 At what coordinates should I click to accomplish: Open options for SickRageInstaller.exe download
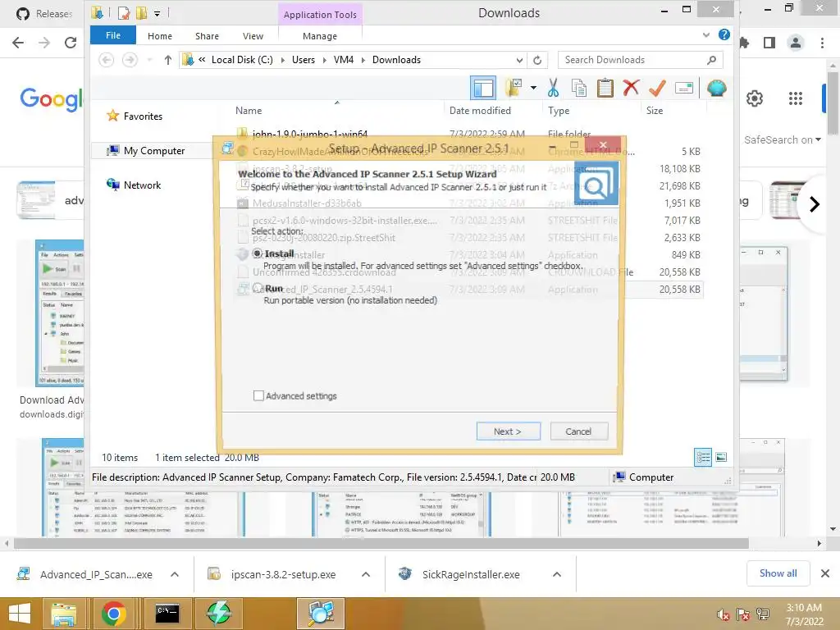pyautogui.click(x=557, y=574)
